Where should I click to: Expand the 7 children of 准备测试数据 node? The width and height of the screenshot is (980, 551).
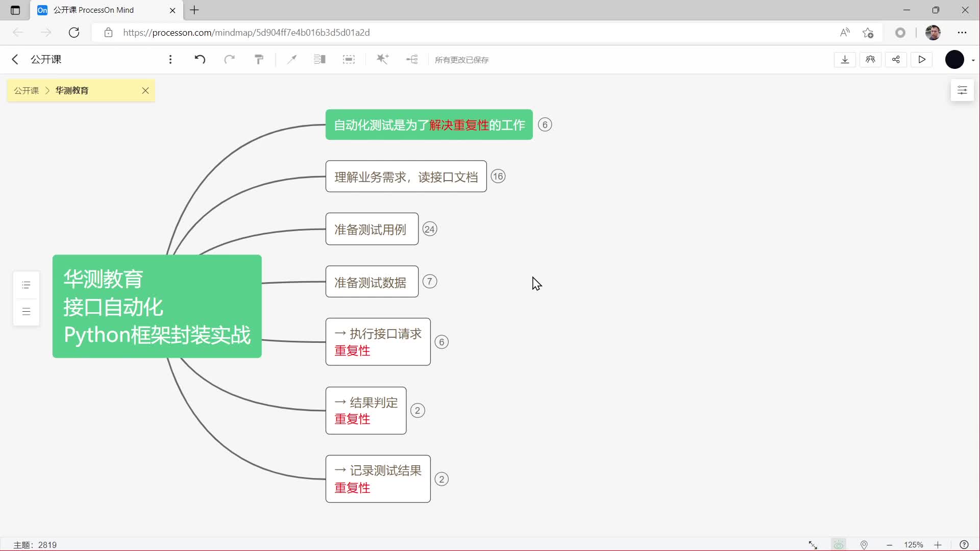click(430, 282)
